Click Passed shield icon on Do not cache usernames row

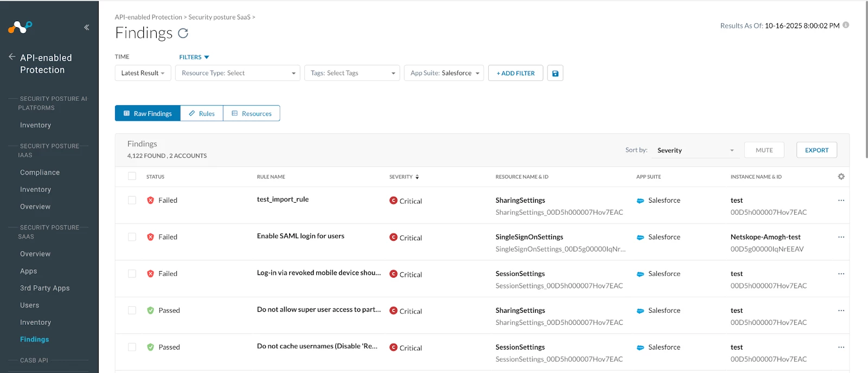pyautogui.click(x=150, y=347)
